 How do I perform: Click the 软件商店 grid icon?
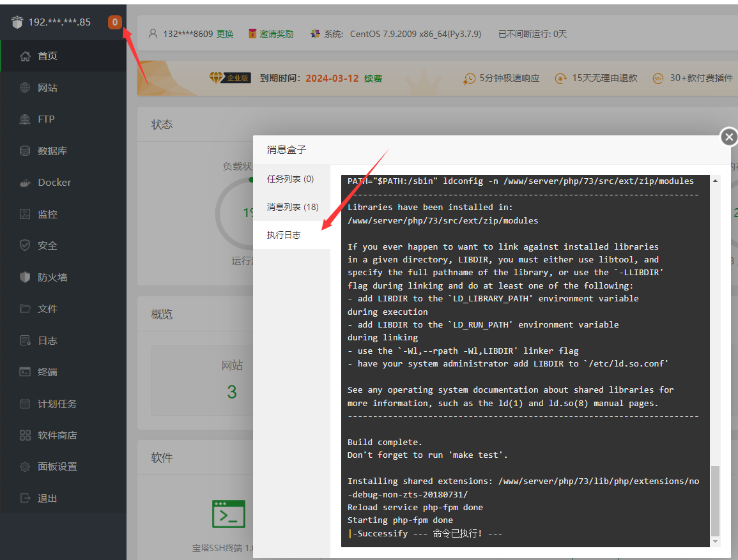pos(25,435)
